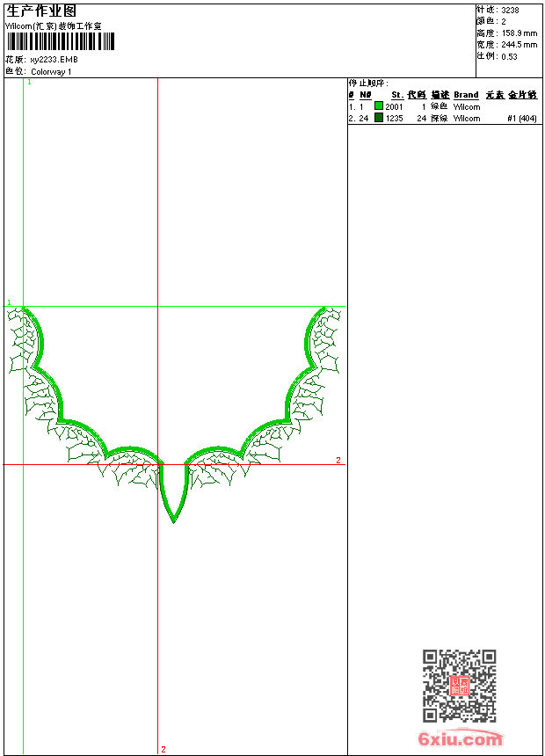Select the pointed leaf shape at design center
545x756 pixels.
coord(174,492)
